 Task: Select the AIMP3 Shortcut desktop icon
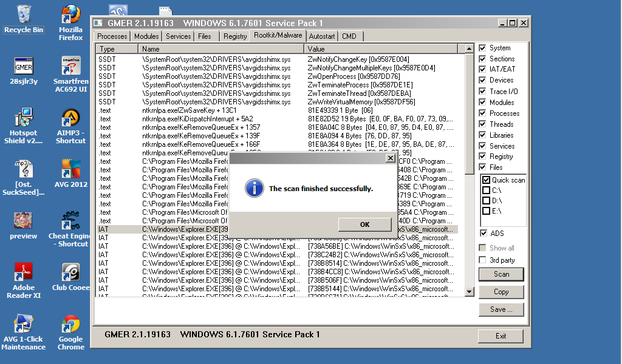tap(71, 126)
